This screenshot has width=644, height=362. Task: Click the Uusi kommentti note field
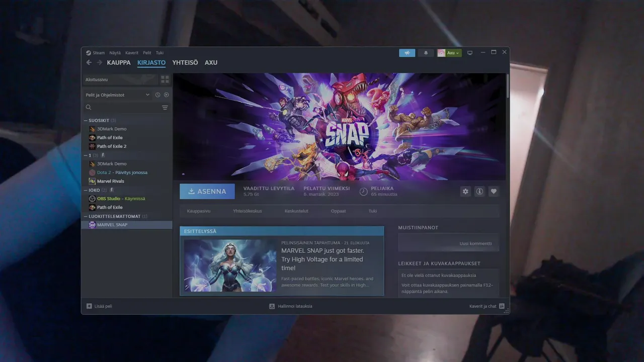(449, 243)
